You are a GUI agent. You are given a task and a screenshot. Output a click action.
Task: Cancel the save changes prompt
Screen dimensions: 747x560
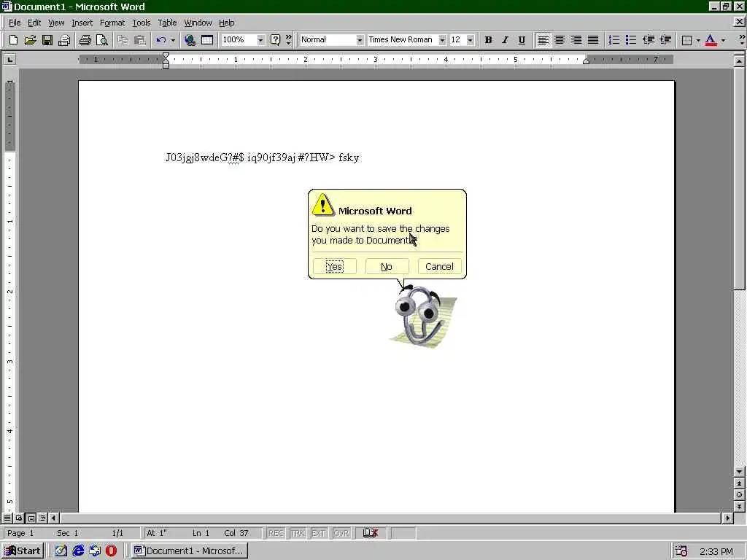(439, 266)
